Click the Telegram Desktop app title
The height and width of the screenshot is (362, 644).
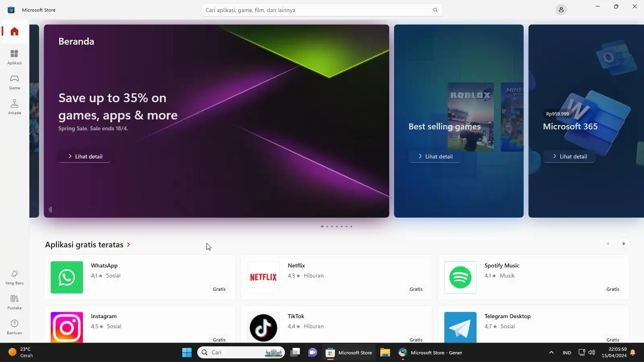coord(508,316)
